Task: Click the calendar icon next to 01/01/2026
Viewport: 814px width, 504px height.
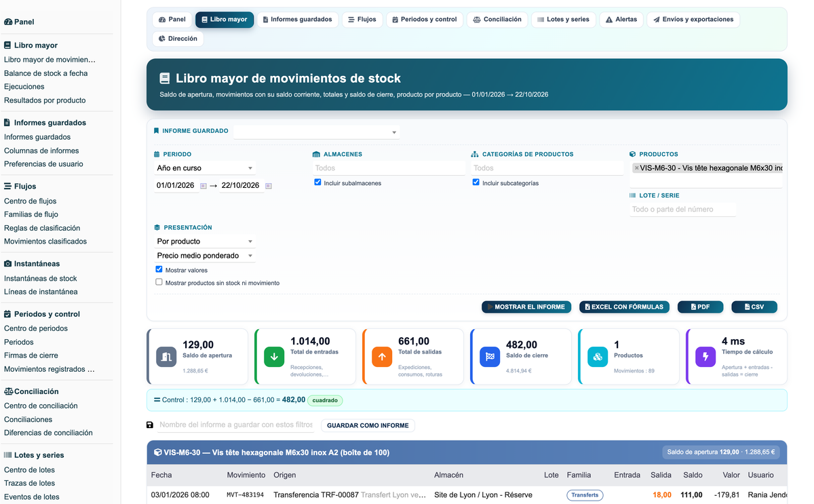Action: click(x=203, y=186)
